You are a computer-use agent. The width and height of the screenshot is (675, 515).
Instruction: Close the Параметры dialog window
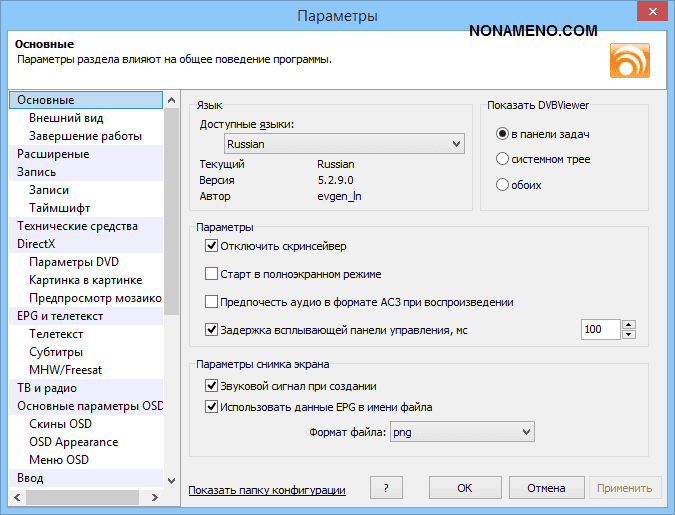pos(648,15)
